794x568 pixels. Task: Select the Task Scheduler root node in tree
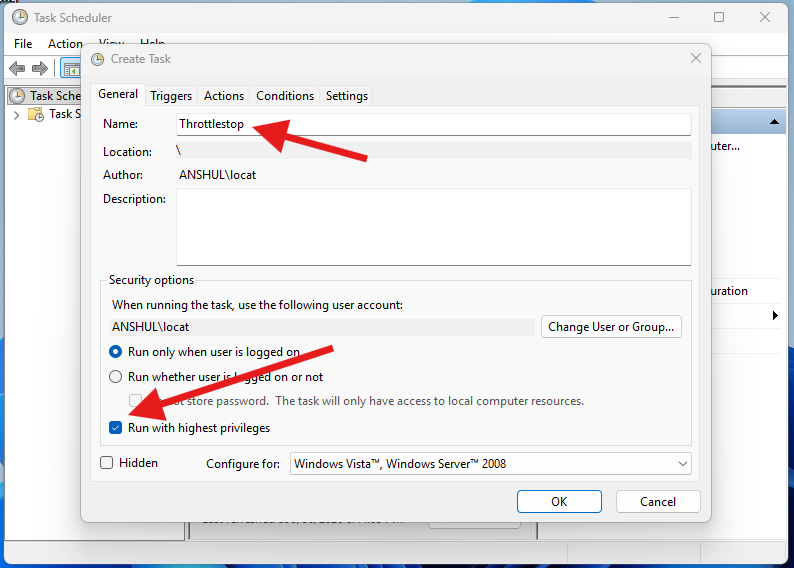[45, 96]
